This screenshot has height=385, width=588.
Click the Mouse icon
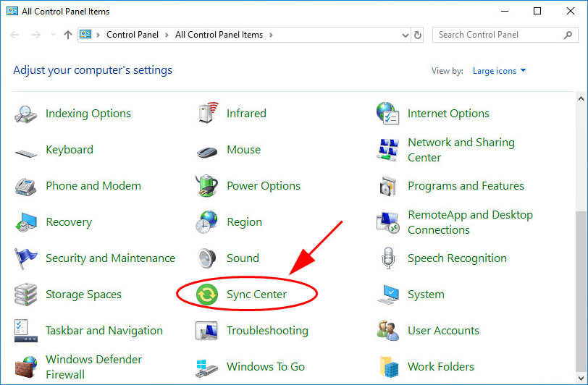[x=207, y=152]
